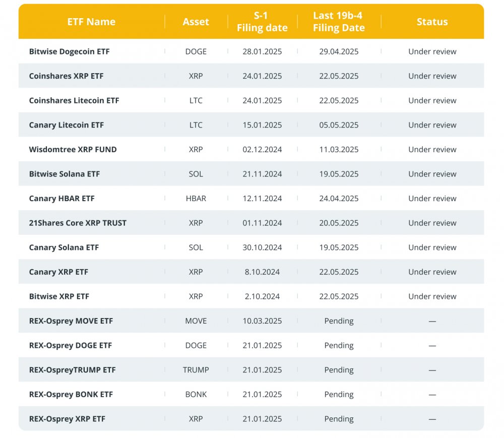Image resolution: width=504 pixels, height=438 pixels.
Task: Select the "Wisdomtree XRP FUND" name
Action: (73, 149)
